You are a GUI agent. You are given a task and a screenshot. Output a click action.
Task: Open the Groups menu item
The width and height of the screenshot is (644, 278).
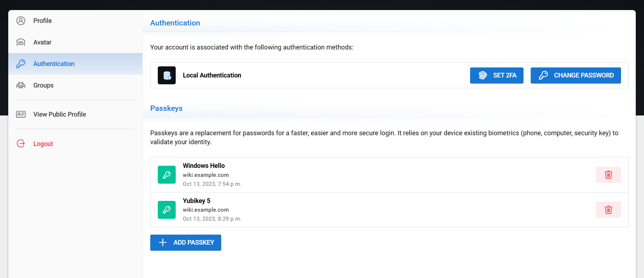click(x=43, y=85)
